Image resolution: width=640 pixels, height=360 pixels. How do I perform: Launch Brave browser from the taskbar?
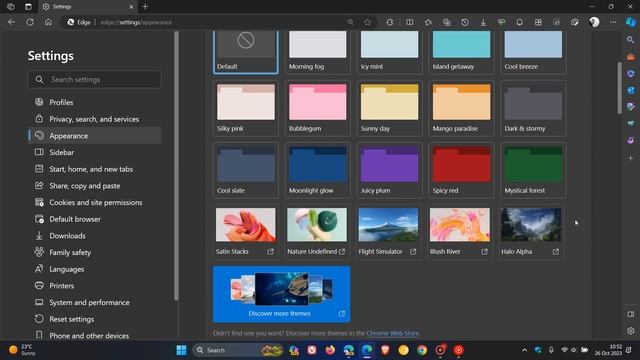[385, 350]
